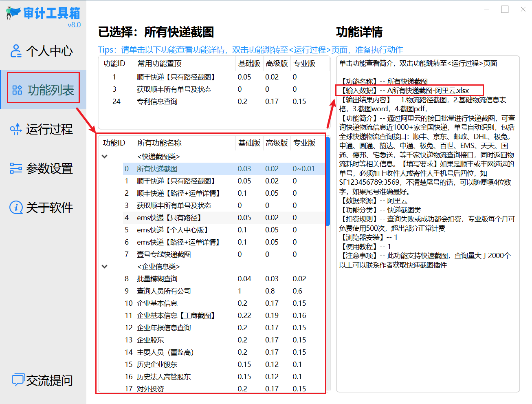Click the info icon next to 关于软件

(x=16, y=207)
